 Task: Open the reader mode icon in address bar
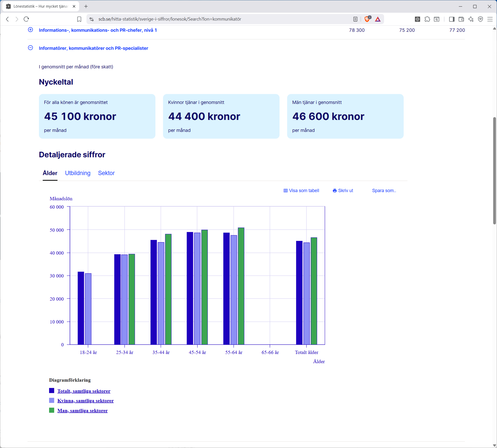click(x=355, y=19)
